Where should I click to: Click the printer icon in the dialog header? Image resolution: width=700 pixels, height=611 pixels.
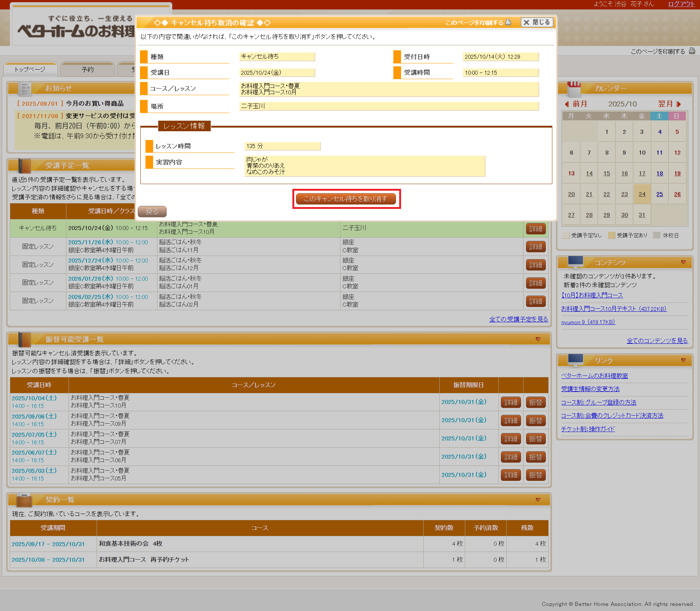[508, 22]
